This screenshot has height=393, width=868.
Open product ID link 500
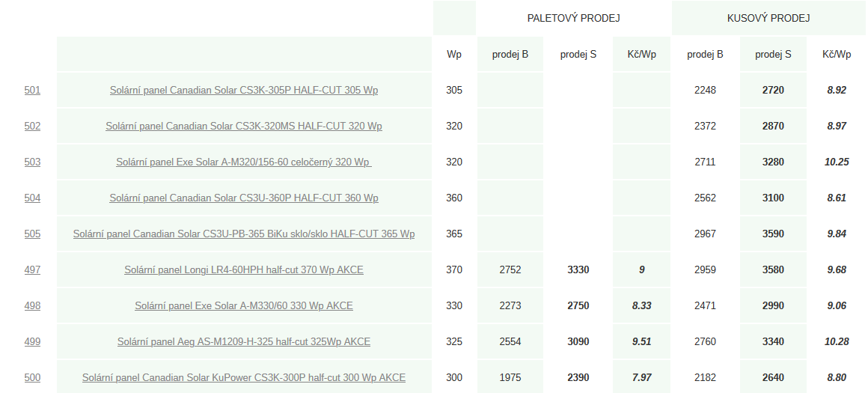(x=32, y=377)
